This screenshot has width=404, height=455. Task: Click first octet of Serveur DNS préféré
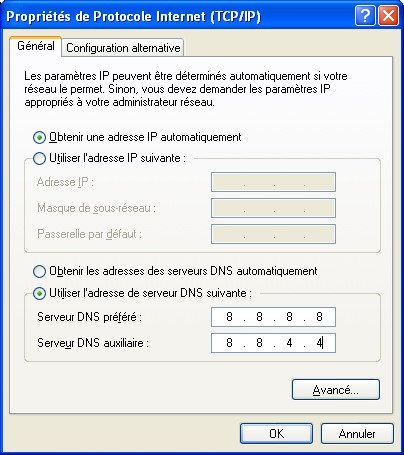(x=229, y=317)
